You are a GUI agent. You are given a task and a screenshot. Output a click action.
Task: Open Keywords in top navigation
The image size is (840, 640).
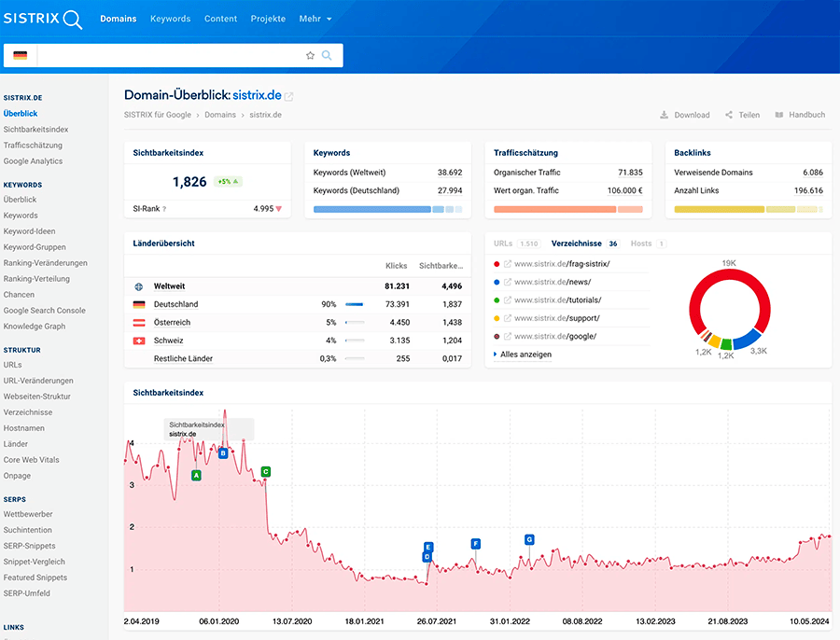170,19
